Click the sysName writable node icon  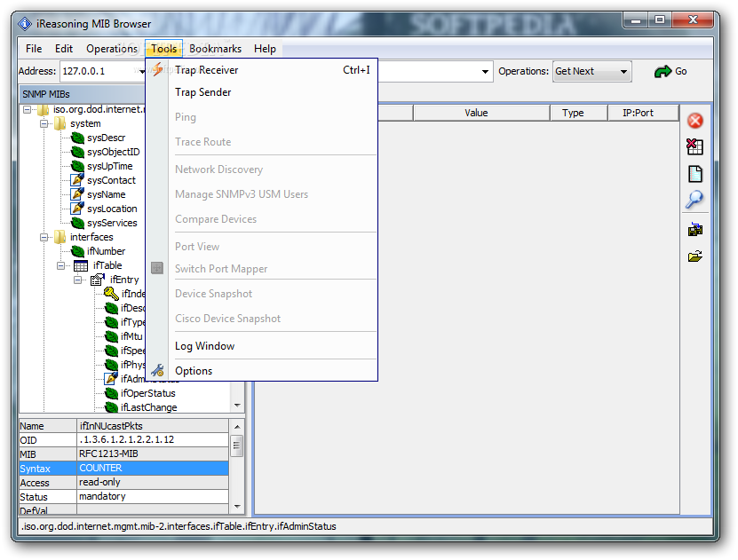tap(77, 194)
